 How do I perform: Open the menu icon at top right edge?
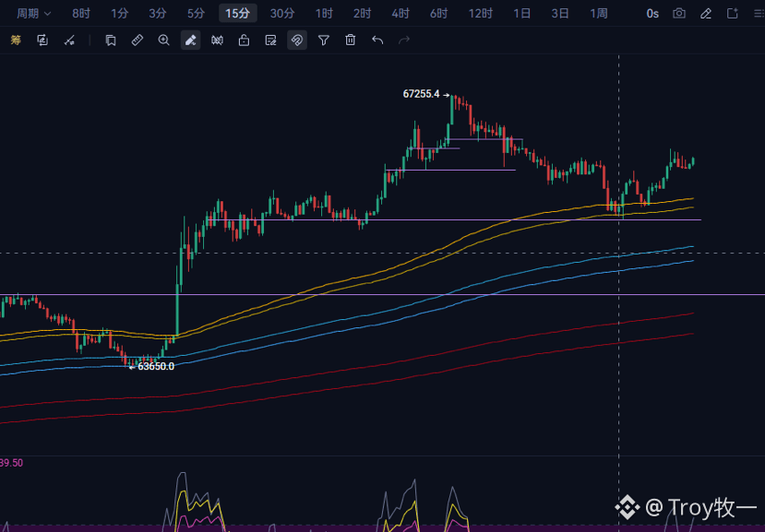coord(759,14)
